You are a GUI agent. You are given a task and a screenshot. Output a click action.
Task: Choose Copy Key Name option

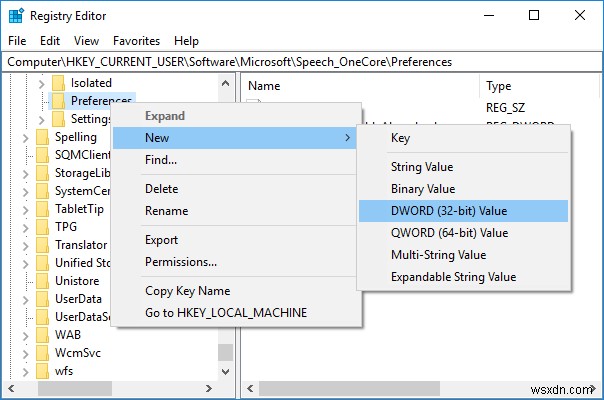coord(187,291)
